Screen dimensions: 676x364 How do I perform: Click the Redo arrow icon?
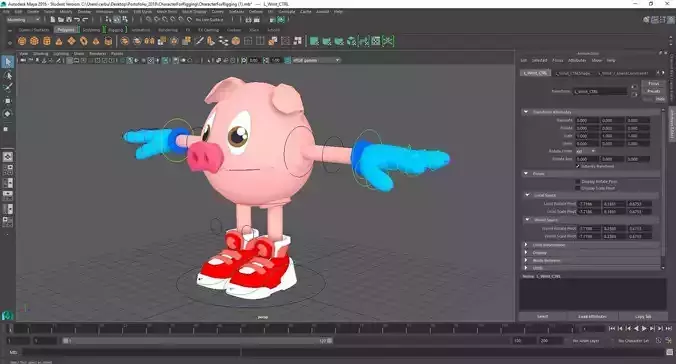pyautogui.click(x=85, y=19)
